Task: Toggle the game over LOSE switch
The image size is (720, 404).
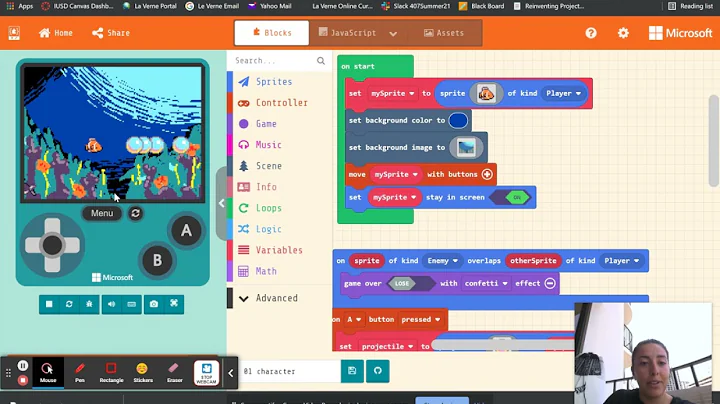Action: [x=411, y=284]
